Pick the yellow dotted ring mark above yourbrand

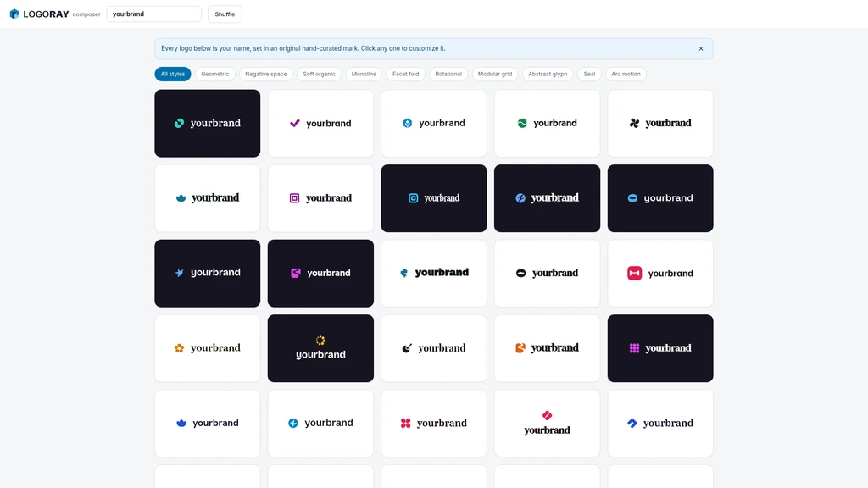320,341
